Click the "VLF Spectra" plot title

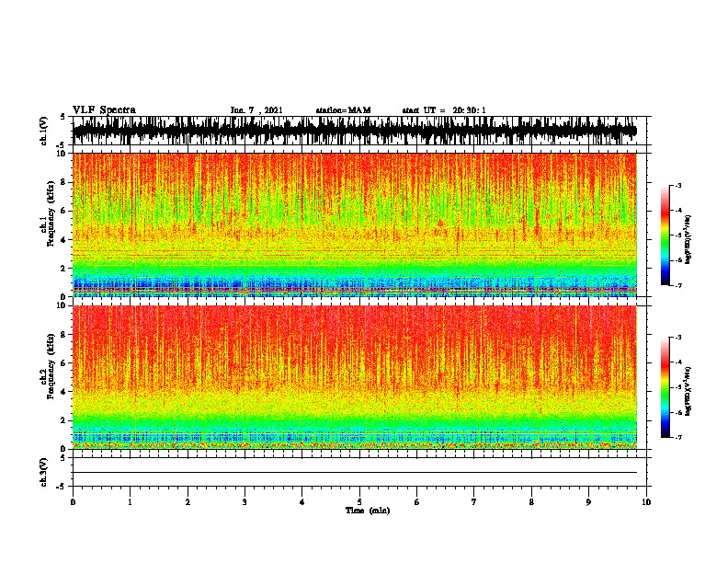(104, 110)
